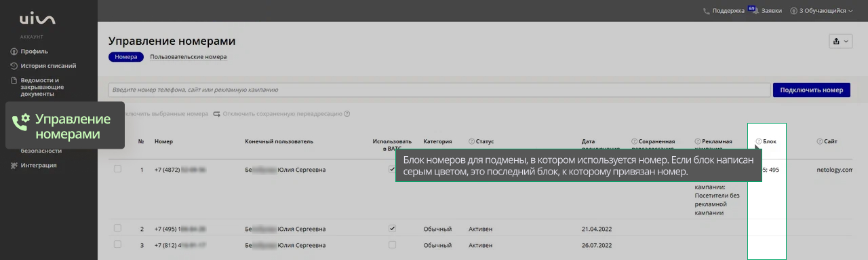Image resolution: width=868 pixels, height=260 pixels.
Task: Click Отключить сохраненную переадресацию link
Action: pos(283,114)
